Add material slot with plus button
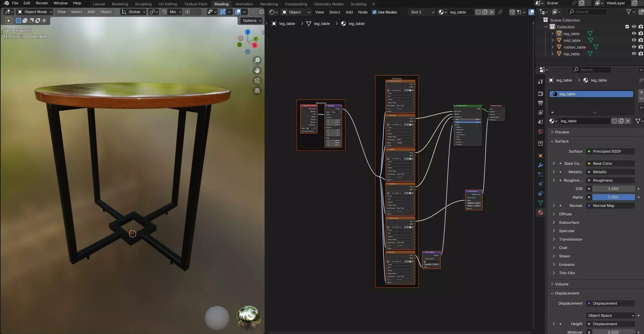Viewport: 644px width, 334px height. (x=641, y=92)
